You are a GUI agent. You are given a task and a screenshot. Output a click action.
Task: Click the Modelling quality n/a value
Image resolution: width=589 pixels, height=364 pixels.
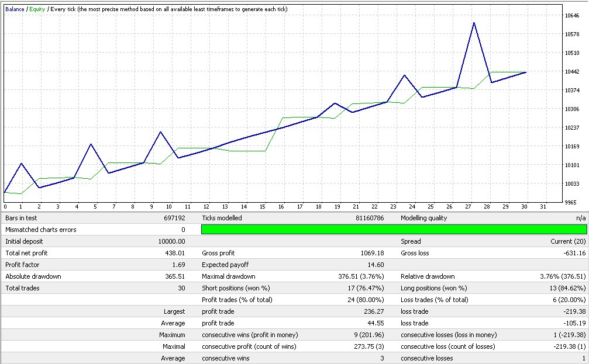[x=581, y=218]
